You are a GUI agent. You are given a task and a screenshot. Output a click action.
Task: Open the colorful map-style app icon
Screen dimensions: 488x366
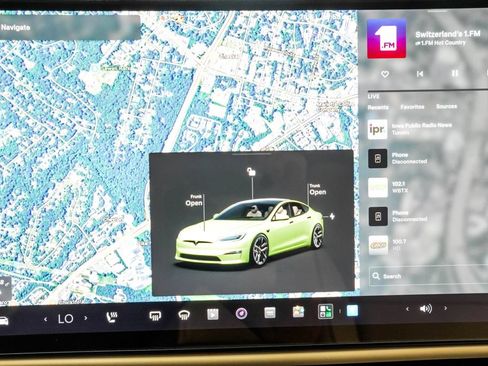pyautogui.click(x=298, y=312)
